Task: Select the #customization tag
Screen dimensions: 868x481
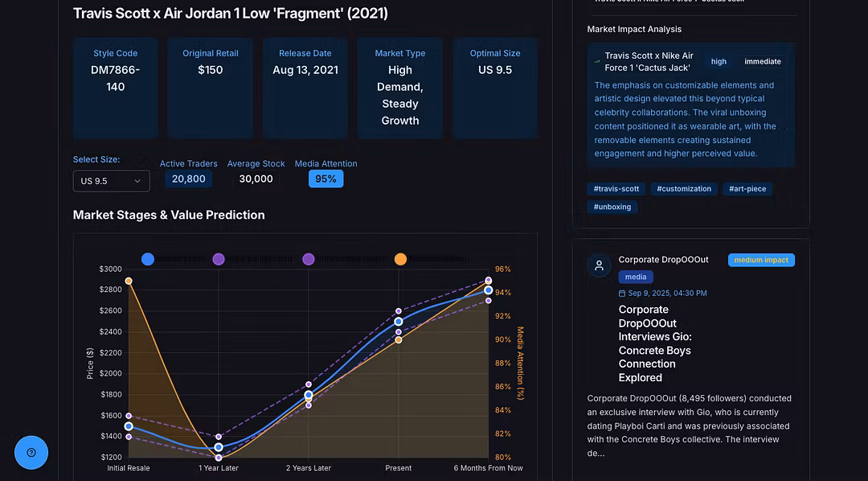Action: (x=684, y=189)
